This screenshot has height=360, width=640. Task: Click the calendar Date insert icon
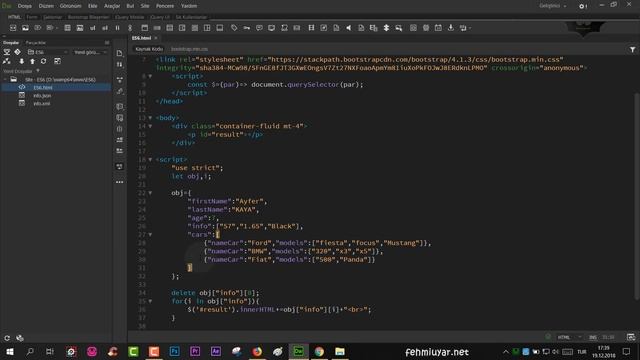[x=438, y=28]
